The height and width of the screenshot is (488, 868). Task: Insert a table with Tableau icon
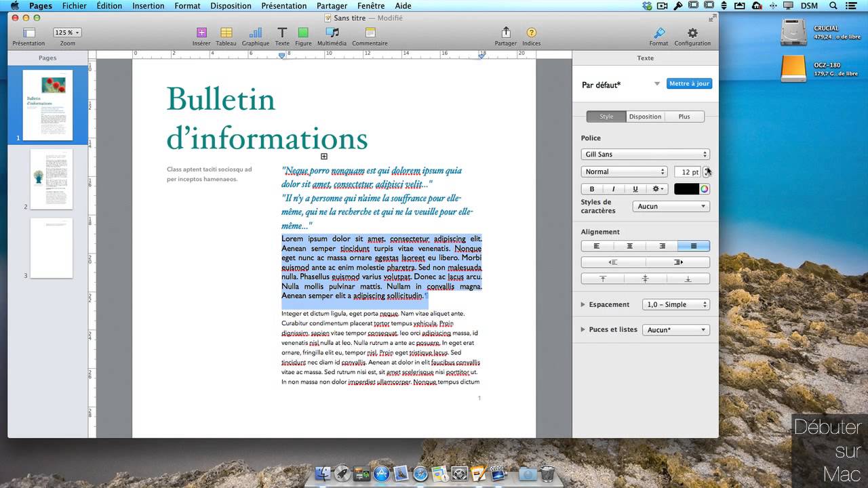click(226, 33)
